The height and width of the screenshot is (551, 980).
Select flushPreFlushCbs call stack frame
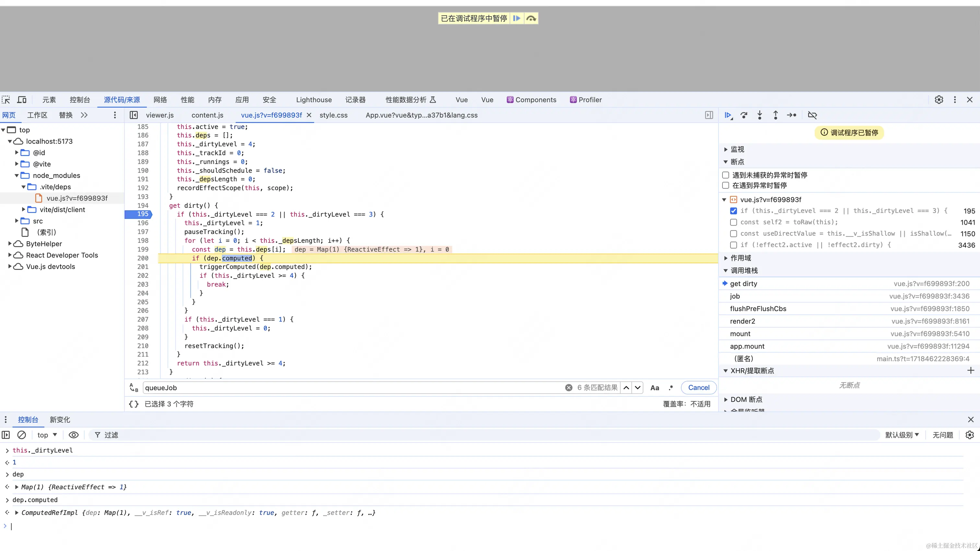tap(758, 309)
